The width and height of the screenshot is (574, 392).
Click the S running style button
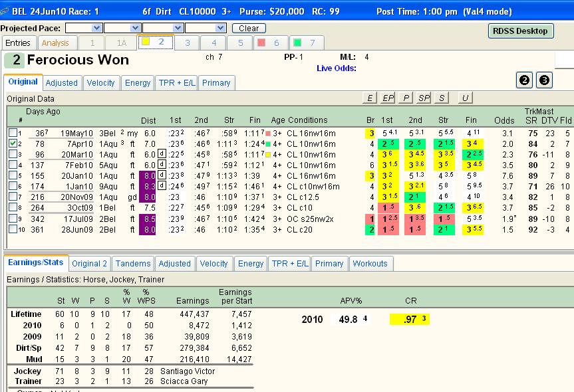[442, 98]
